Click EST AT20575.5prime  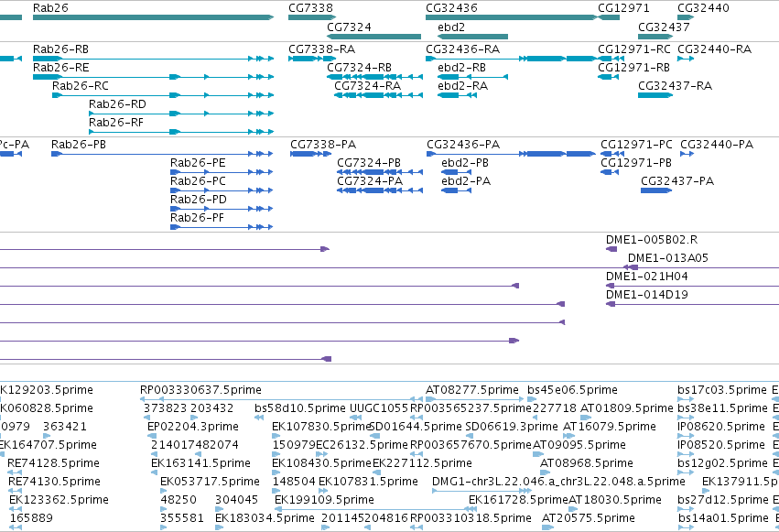pos(589,518)
